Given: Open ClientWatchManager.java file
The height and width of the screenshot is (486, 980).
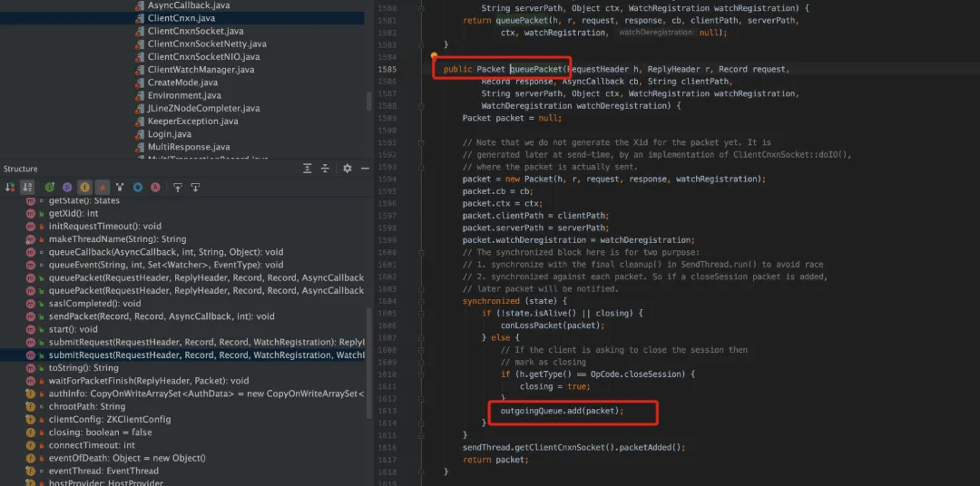Looking at the screenshot, I should (x=201, y=69).
